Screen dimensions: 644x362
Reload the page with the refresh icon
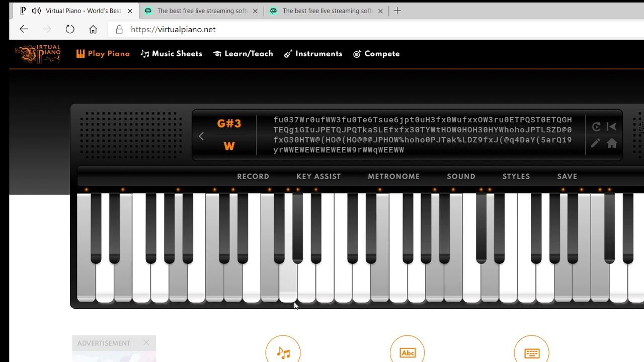70,29
